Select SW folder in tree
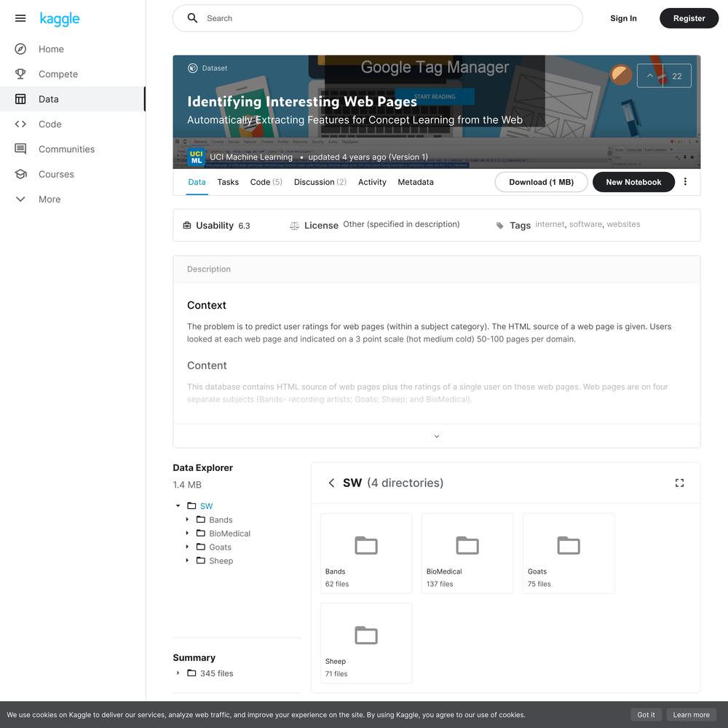This screenshot has width=728, height=728. click(x=207, y=506)
